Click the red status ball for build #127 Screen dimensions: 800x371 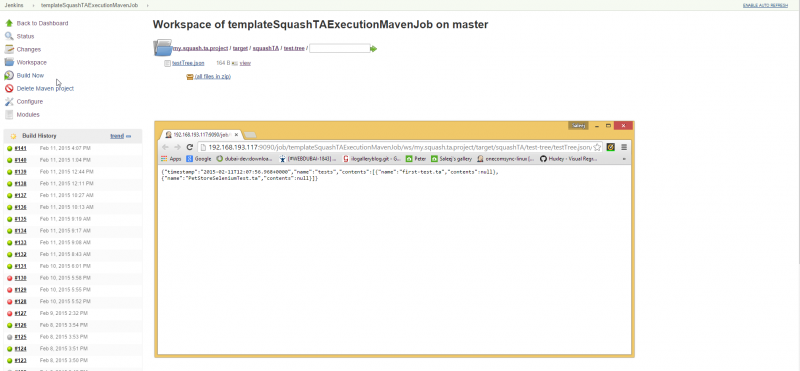click(10, 313)
